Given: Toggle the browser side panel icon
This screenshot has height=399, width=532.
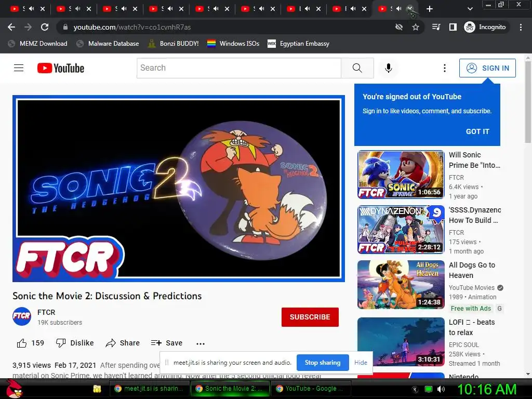Looking at the screenshot, I should (x=453, y=27).
